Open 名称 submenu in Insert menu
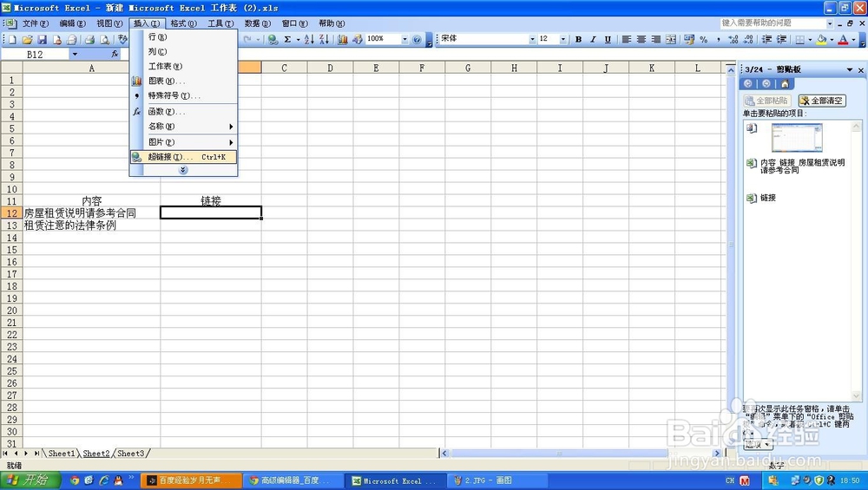Image resolution: width=868 pixels, height=490 pixels. [x=183, y=126]
